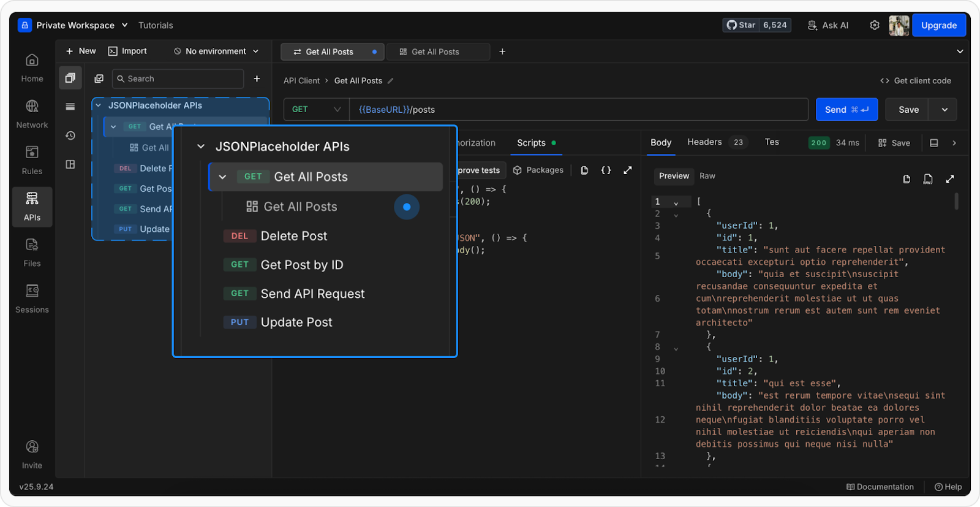
Task: Open the No environment dropdown
Action: pos(216,51)
